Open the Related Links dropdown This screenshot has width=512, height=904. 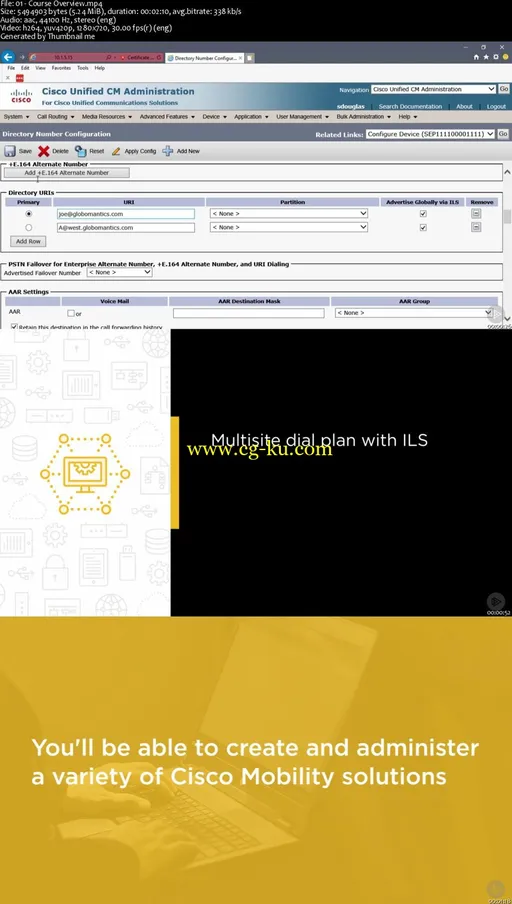[430, 134]
